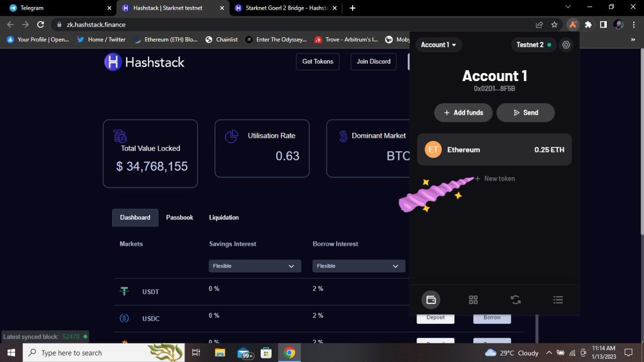Click the Get Tokens button
This screenshot has height=362, width=644.
click(x=318, y=61)
